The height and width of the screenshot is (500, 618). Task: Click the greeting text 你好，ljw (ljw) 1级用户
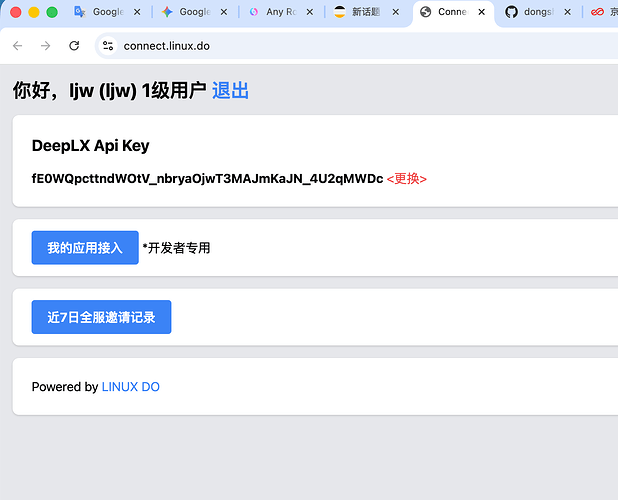point(110,91)
